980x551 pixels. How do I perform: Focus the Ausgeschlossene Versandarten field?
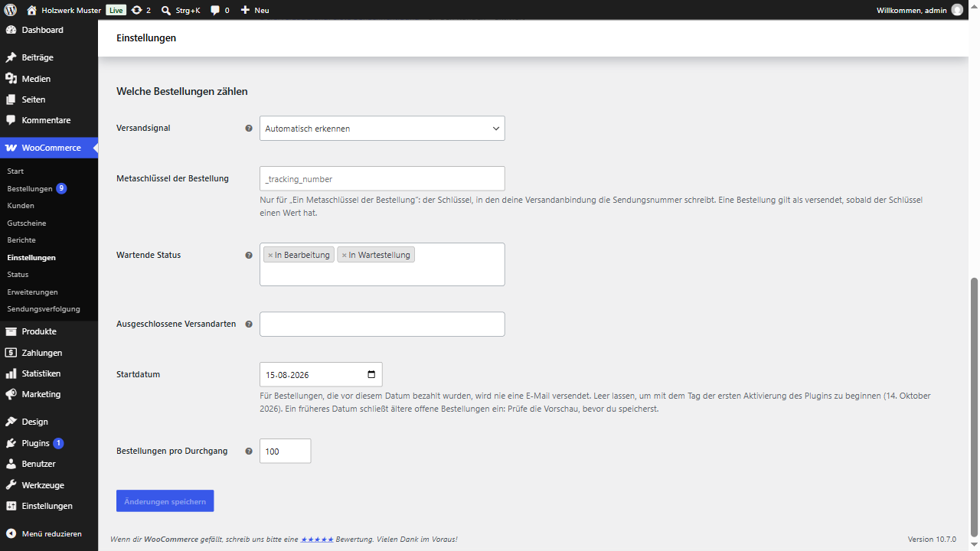click(x=382, y=324)
